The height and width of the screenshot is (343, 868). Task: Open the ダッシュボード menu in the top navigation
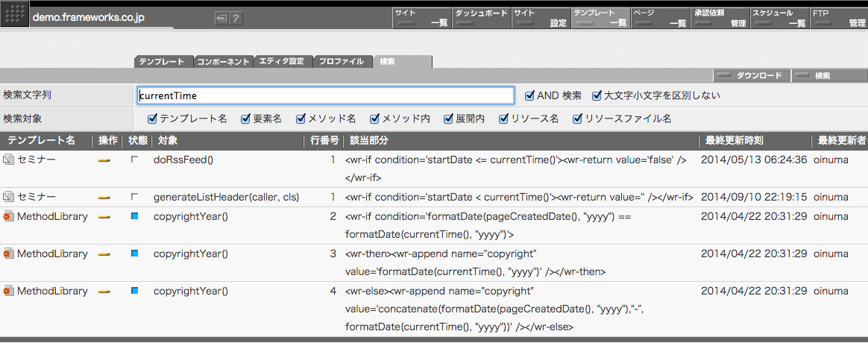pyautogui.click(x=480, y=18)
